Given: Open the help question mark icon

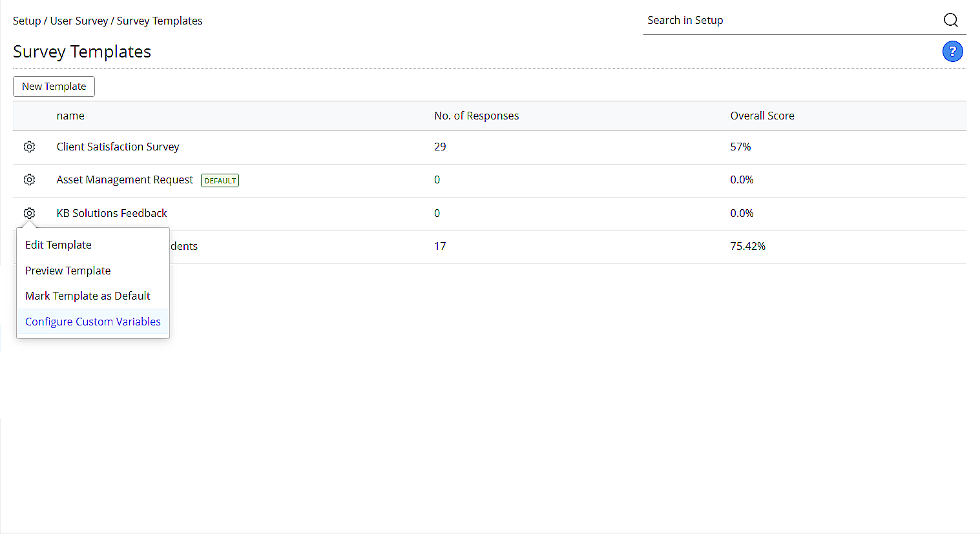Looking at the screenshot, I should pos(952,51).
